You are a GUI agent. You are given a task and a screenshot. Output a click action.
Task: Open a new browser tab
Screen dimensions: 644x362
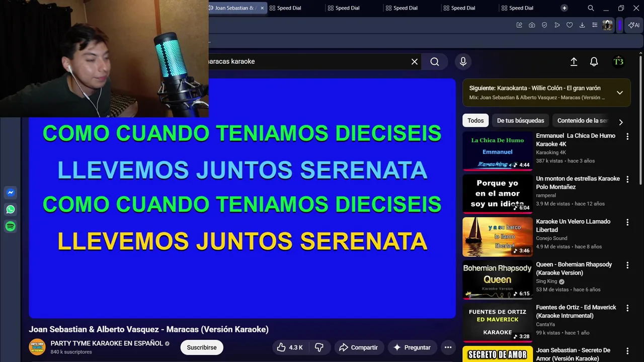565,8
